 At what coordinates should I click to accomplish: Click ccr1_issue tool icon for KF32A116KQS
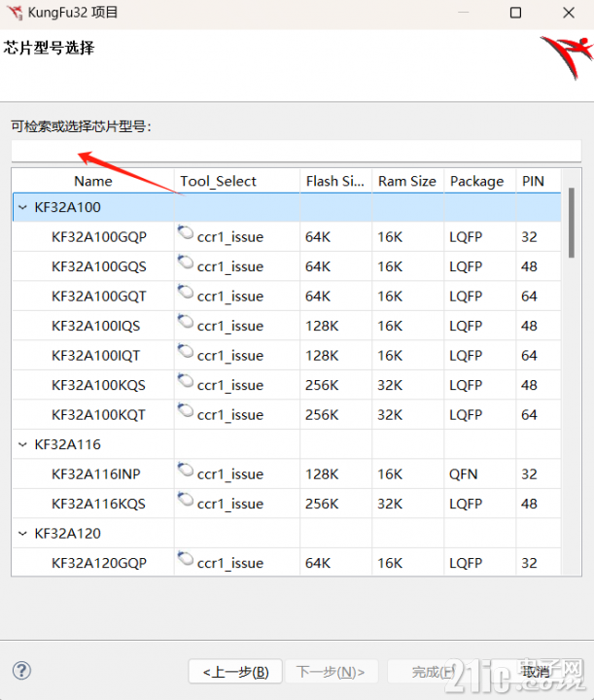tap(186, 500)
